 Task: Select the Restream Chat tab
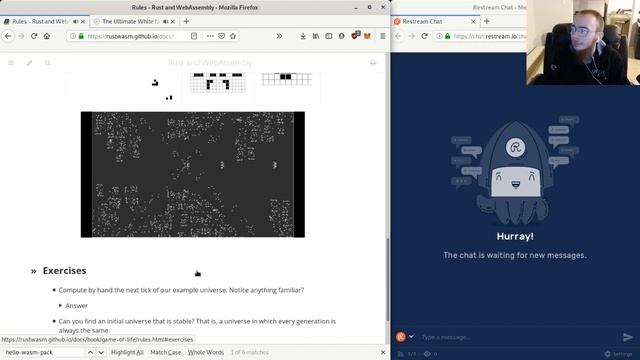tap(435, 21)
